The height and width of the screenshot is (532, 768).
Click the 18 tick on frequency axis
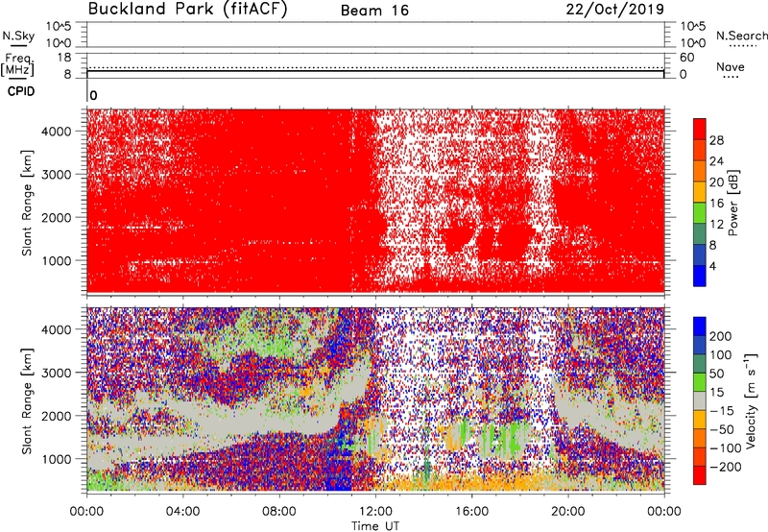(x=64, y=58)
